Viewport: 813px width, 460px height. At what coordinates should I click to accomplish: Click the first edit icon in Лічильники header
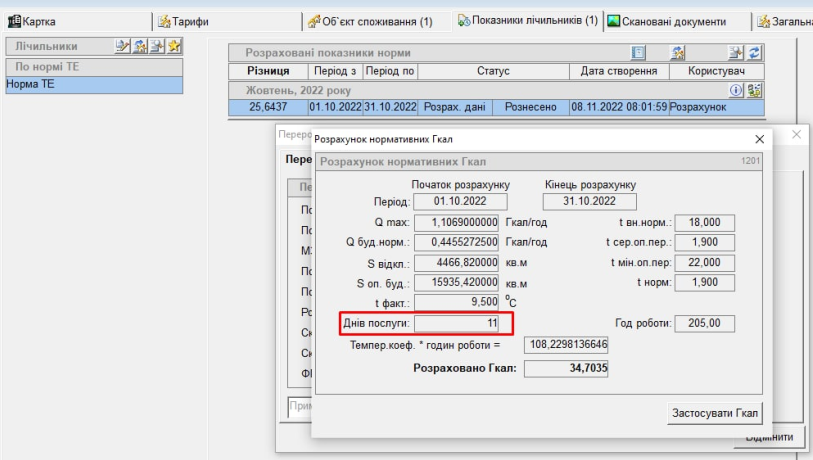(122, 46)
